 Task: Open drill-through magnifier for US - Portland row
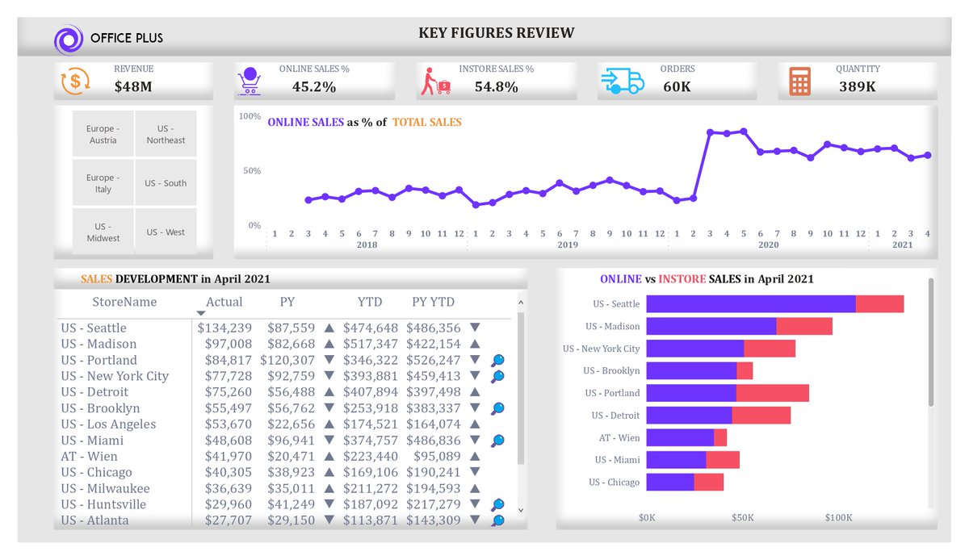(498, 361)
